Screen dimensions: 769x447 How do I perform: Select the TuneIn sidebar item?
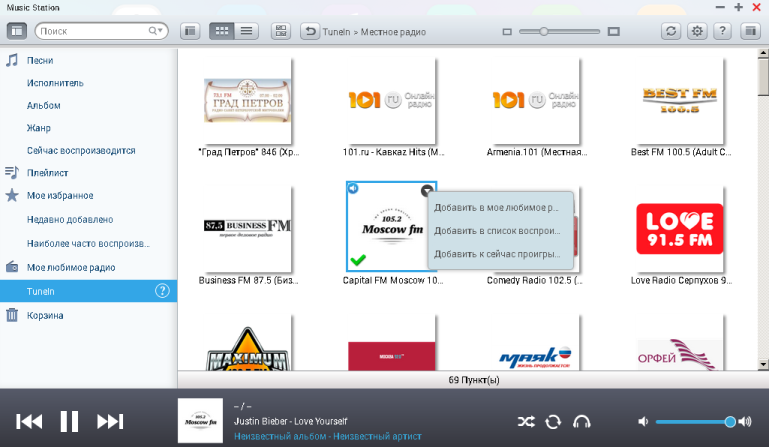(88, 291)
